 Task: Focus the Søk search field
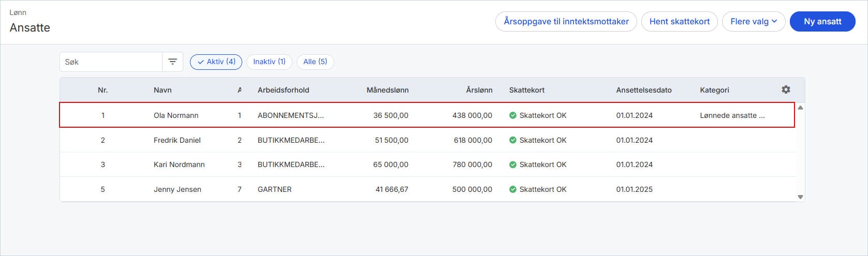pos(111,62)
